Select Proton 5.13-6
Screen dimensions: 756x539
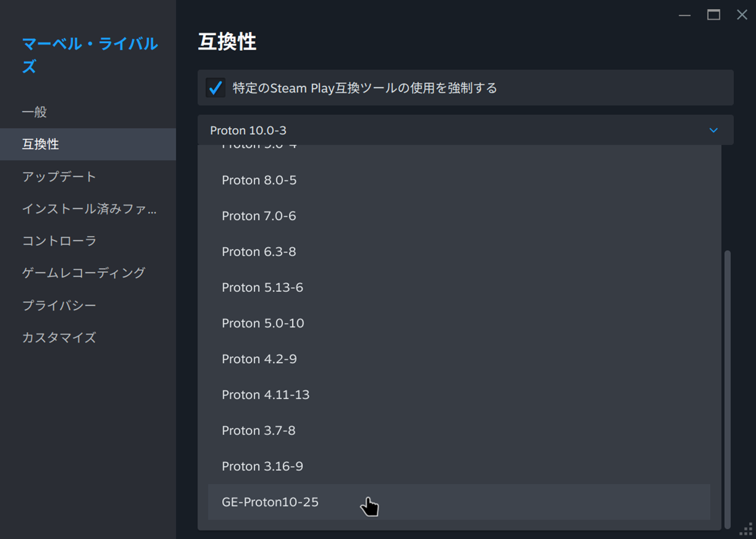[x=261, y=287]
